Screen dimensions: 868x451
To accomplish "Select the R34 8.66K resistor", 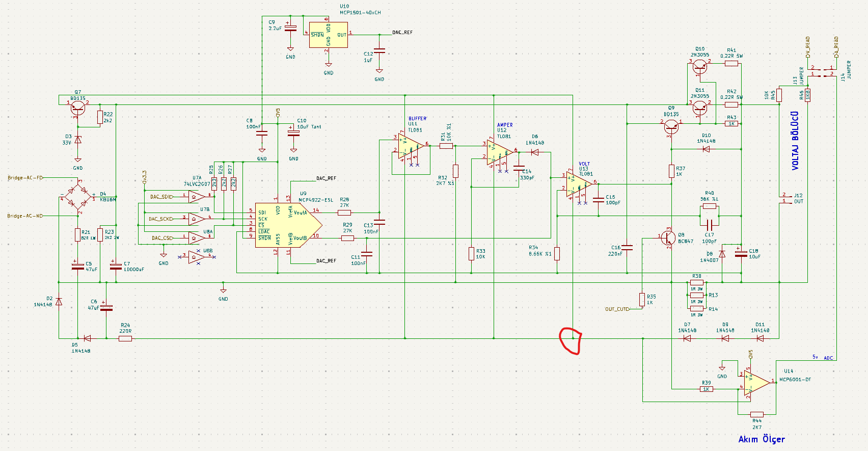I will pyautogui.click(x=557, y=253).
